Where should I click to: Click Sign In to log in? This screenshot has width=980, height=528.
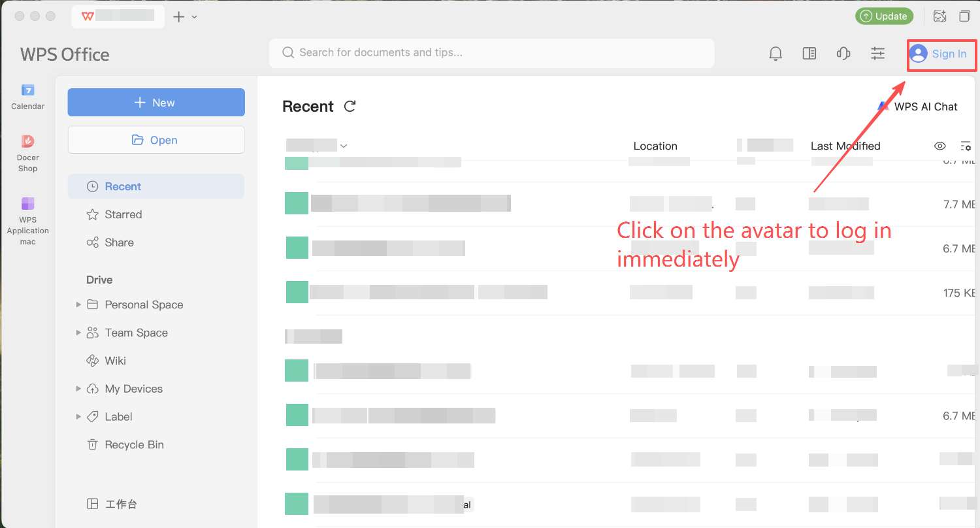pos(941,54)
